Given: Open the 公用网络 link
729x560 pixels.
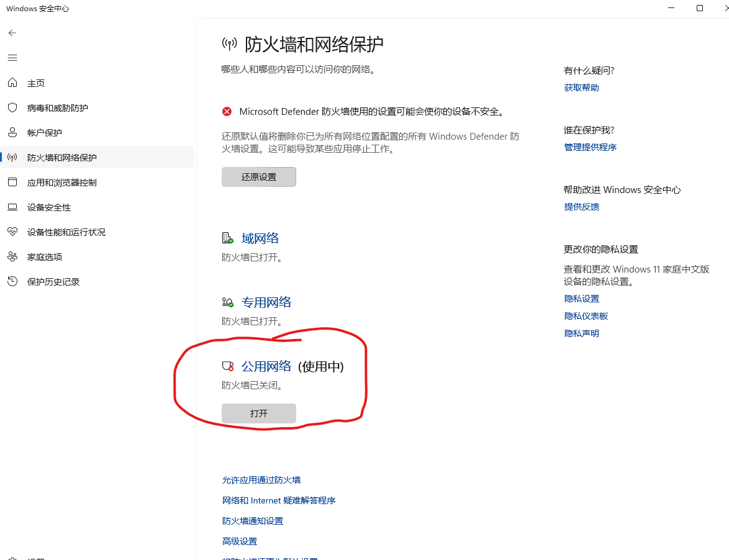Looking at the screenshot, I should click(x=266, y=367).
